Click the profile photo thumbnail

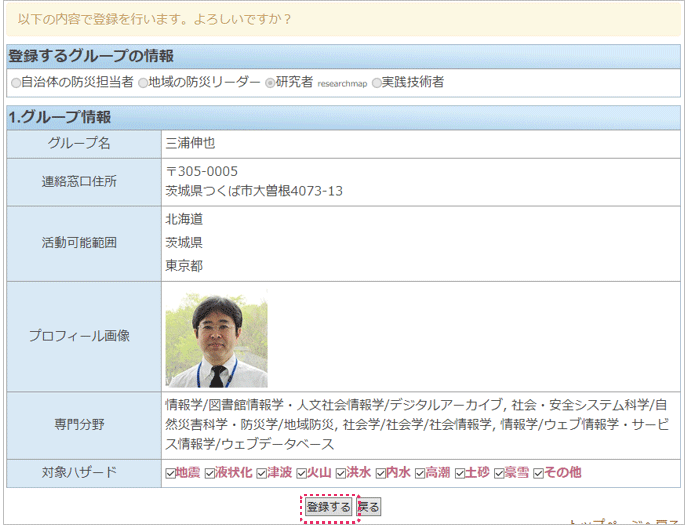(x=216, y=338)
